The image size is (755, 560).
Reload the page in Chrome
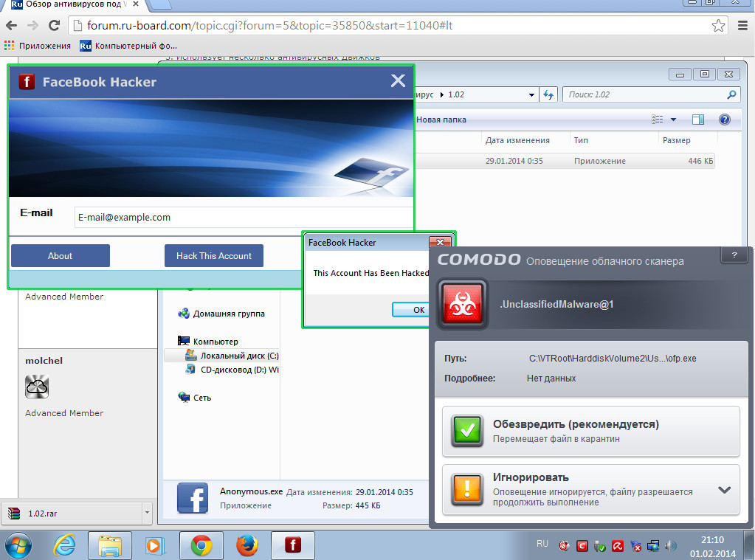pyautogui.click(x=54, y=26)
